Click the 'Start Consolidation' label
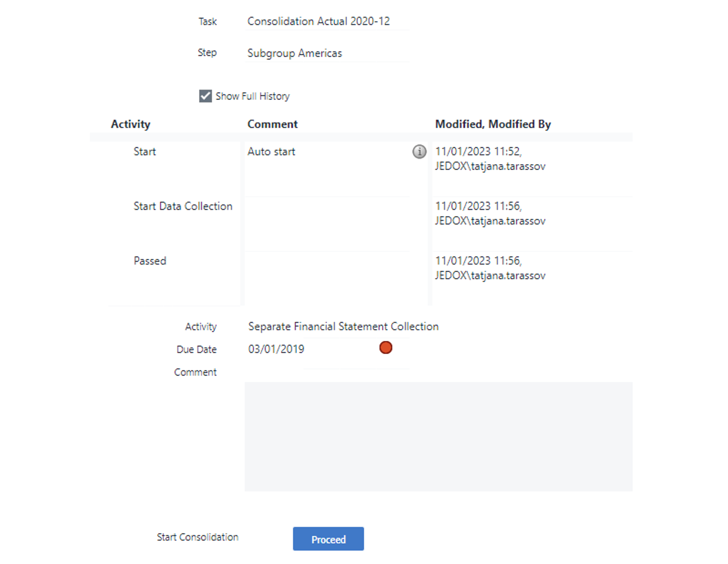The image size is (728, 564). pos(198,537)
